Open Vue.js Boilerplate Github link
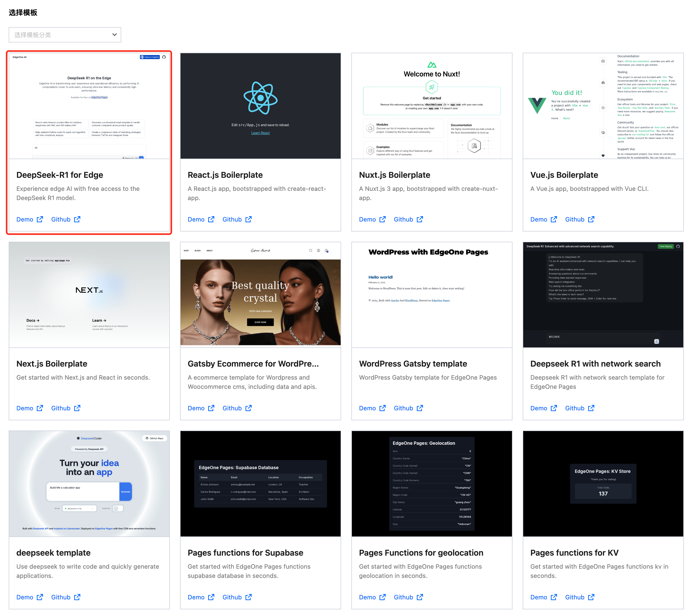The height and width of the screenshot is (616, 692). pos(575,219)
